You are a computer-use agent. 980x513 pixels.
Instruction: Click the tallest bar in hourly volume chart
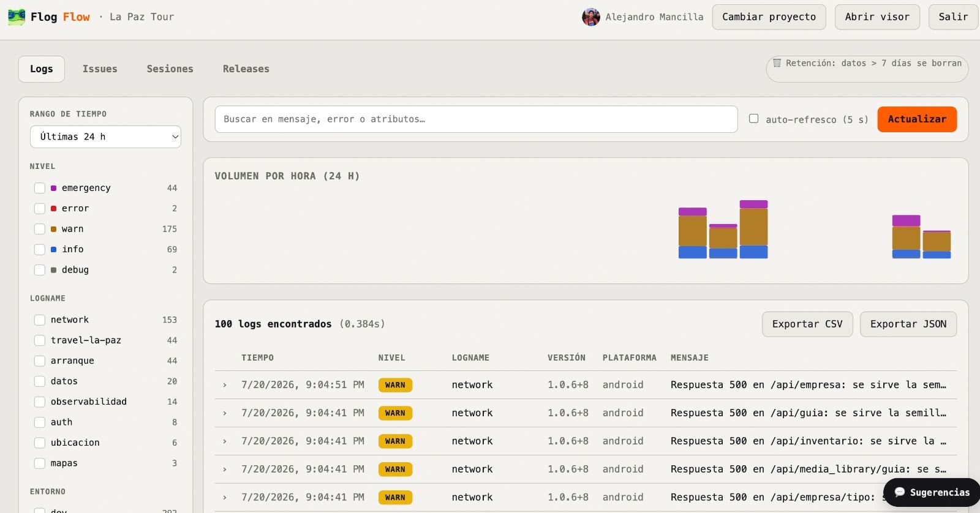pyautogui.click(x=753, y=230)
